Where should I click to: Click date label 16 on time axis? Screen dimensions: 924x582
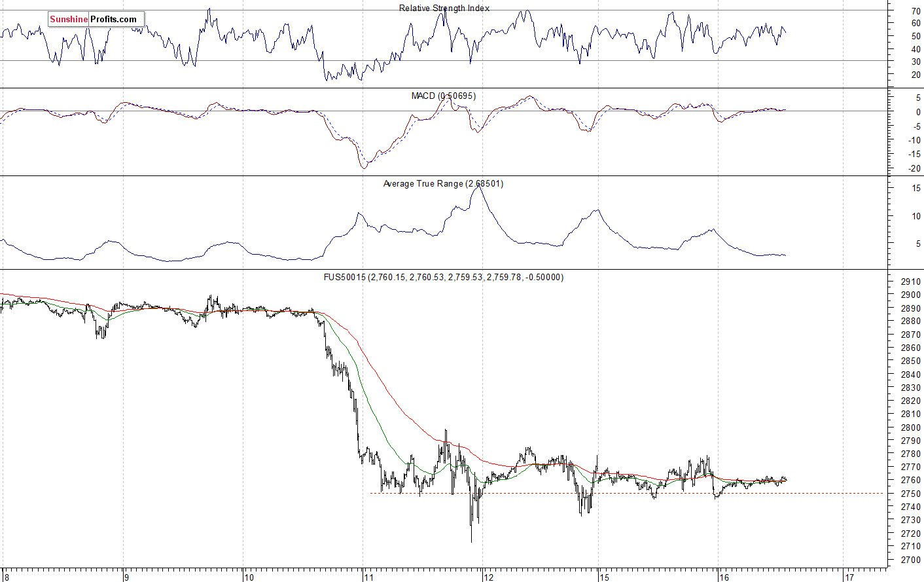tap(724, 577)
